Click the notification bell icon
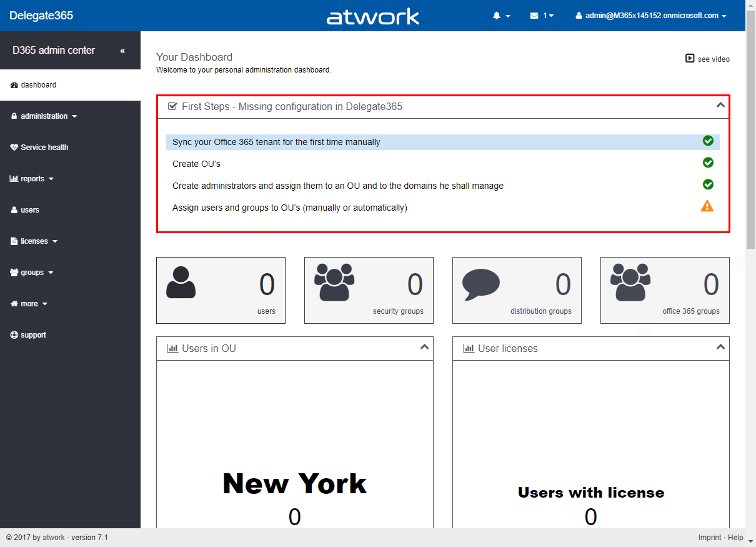 [x=497, y=16]
